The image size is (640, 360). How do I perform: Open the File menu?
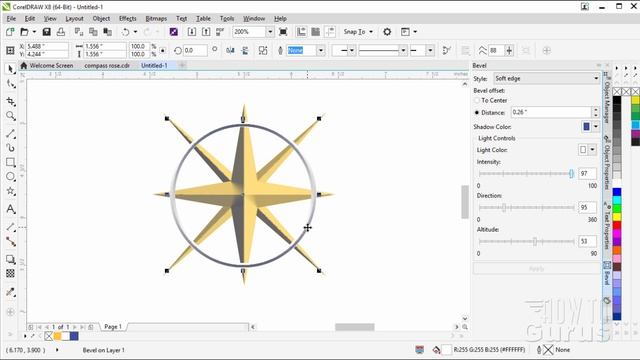pos(11,19)
